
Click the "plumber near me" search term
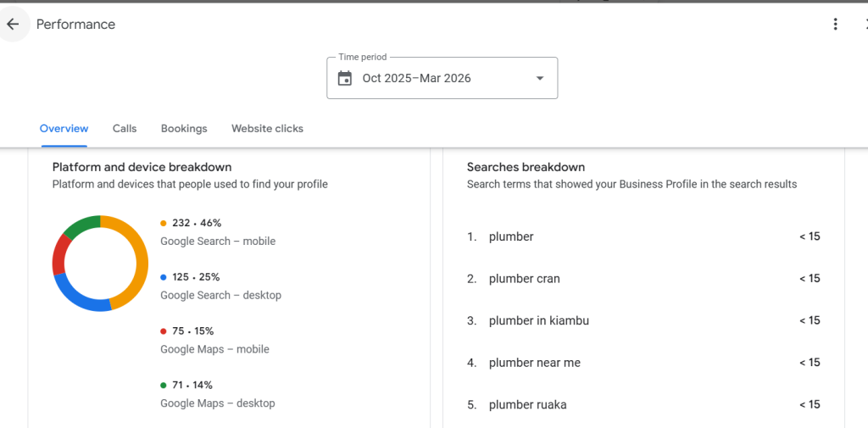pos(534,363)
